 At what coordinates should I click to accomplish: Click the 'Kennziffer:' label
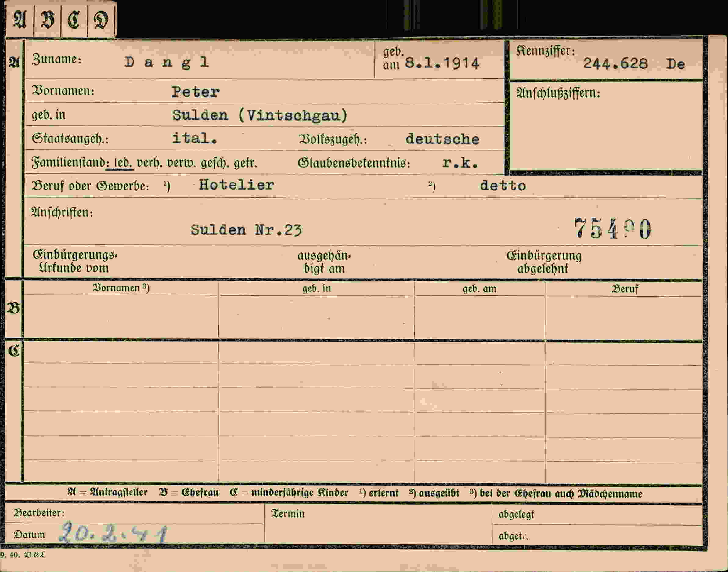(x=546, y=51)
